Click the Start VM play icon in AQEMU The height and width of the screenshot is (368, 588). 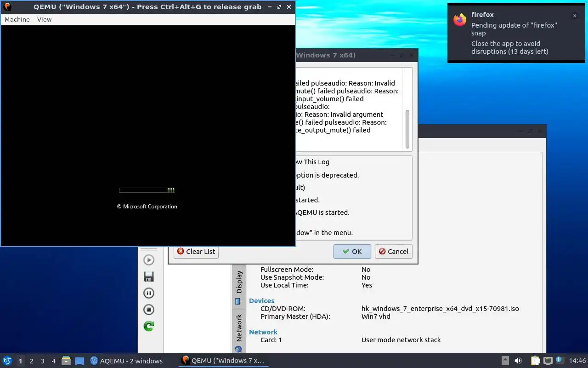point(149,260)
